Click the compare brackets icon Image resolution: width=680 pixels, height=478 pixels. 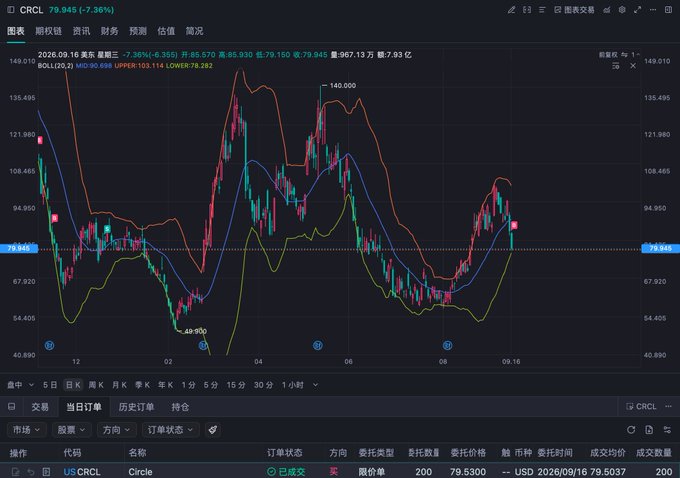click(x=526, y=10)
